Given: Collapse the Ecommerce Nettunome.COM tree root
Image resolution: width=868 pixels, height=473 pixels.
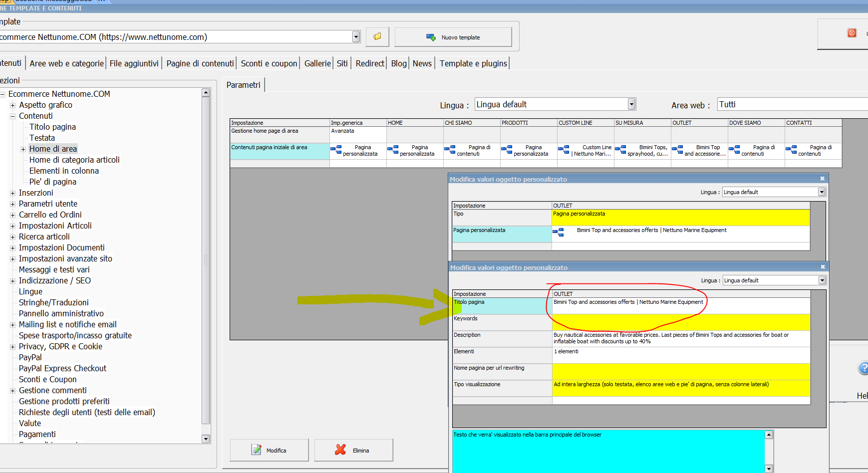Looking at the screenshot, I should click(2, 94).
